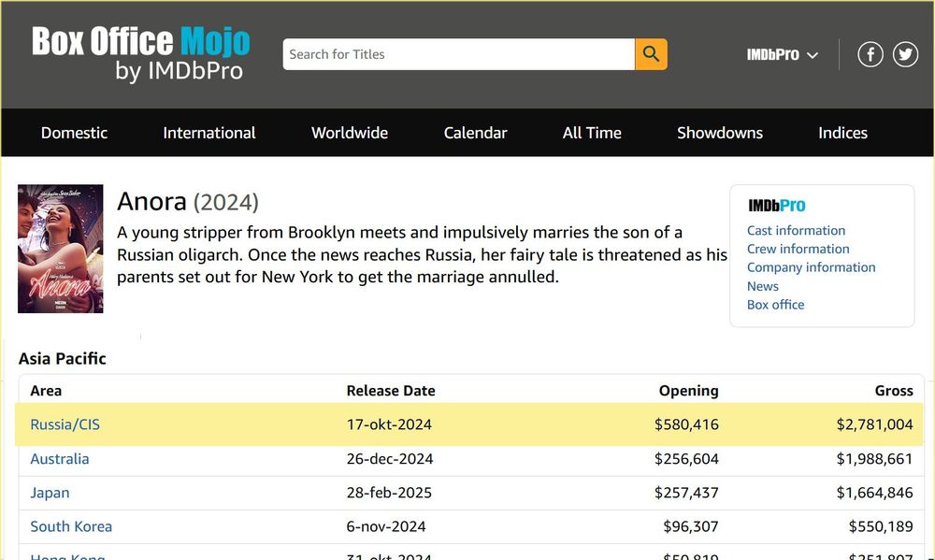935x560 pixels.
Task: Click the Anora plot summary paragraph
Action: (423, 254)
